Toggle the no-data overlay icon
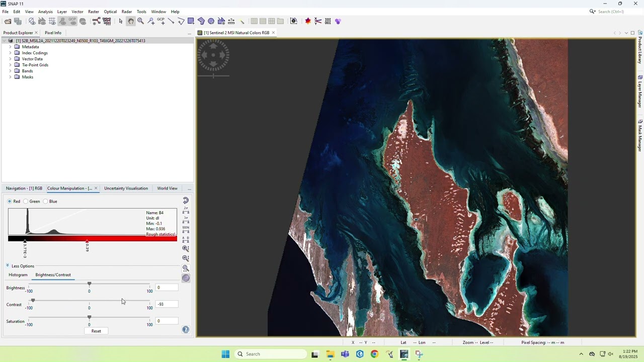 pos(32,21)
